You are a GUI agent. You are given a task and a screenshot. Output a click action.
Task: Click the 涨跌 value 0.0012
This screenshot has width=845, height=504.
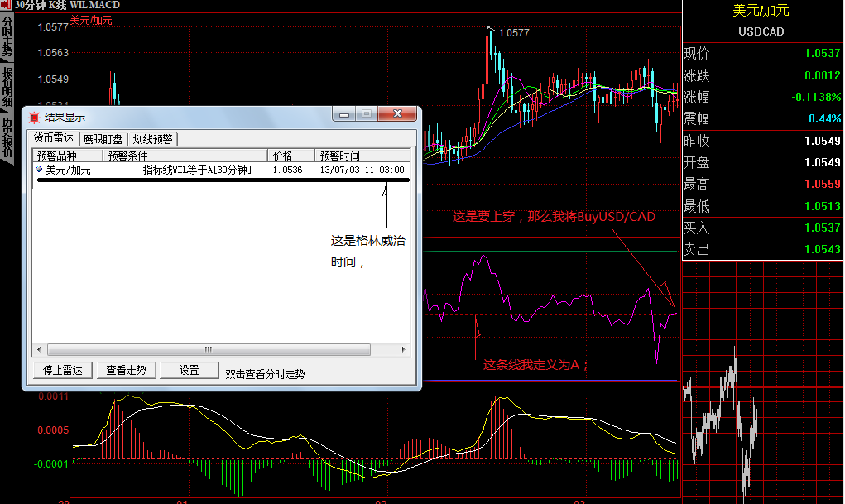[823, 75]
